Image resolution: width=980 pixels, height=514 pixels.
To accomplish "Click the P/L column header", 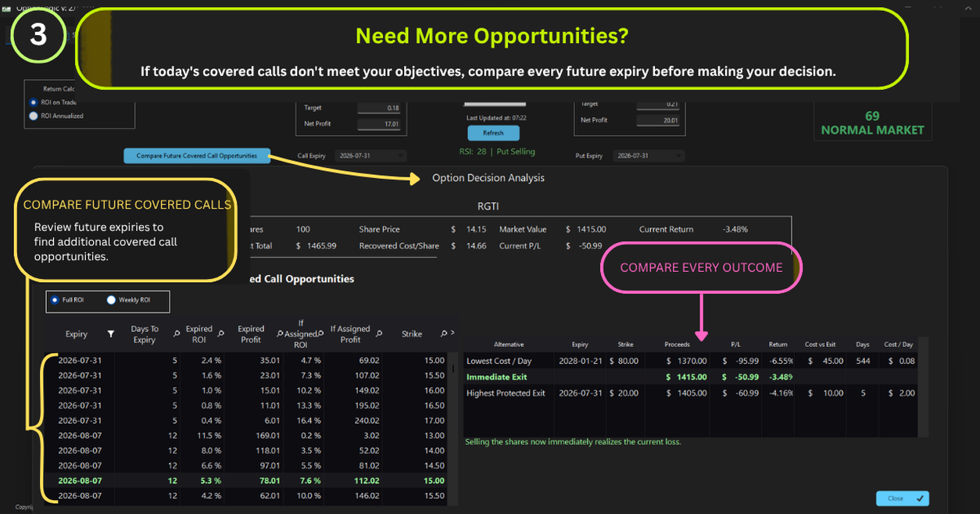I will [735, 344].
